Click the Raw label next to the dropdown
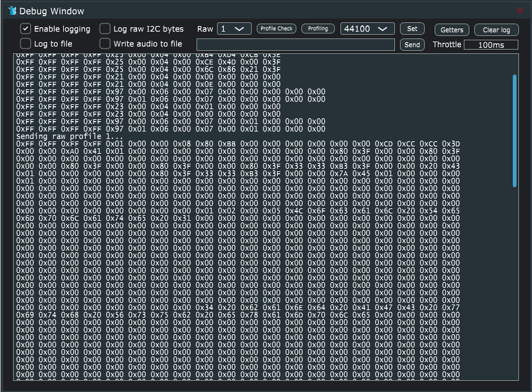This screenshot has width=532, height=392. (x=205, y=29)
